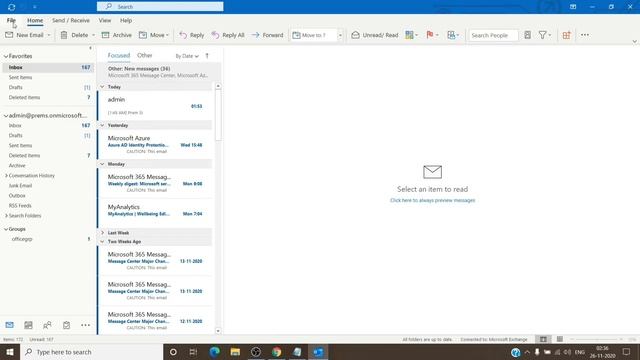Open Sent Items under Favorites

click(x=48, y=78)
